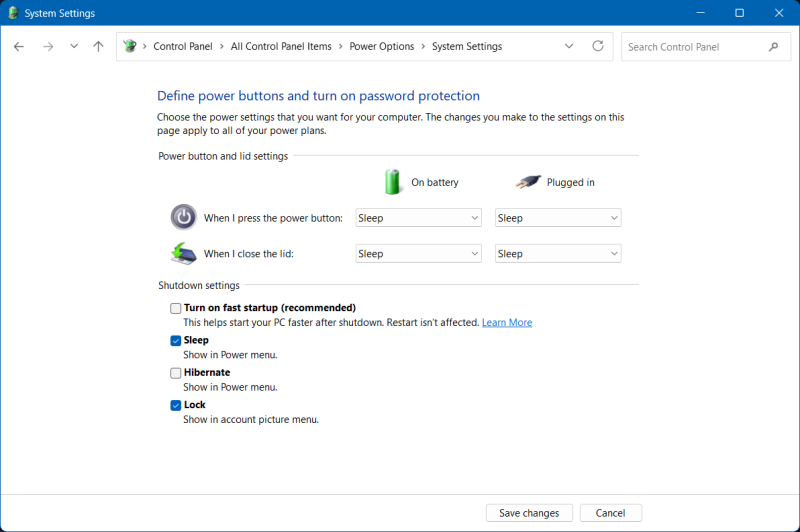Open power button On battery dropdown
The width and height of the screenshot is (800, 532).
(418, 218)
